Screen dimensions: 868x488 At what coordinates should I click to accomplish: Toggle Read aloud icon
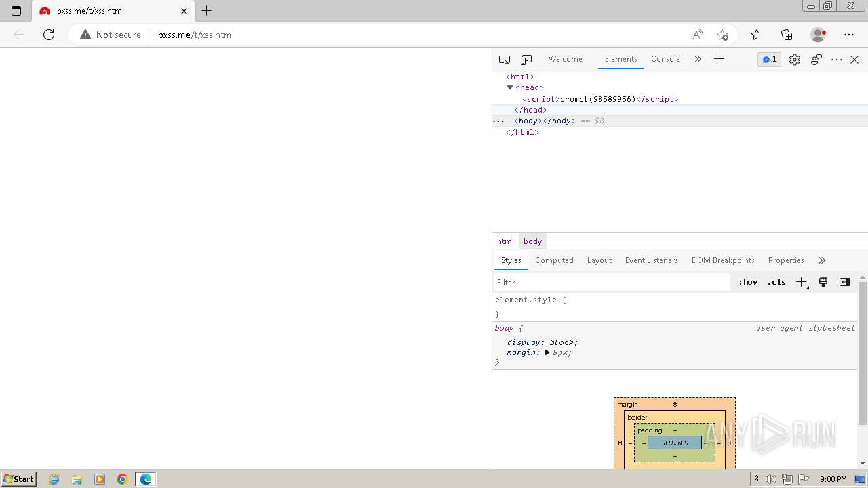pyautogui.click(x=698, y=35)
